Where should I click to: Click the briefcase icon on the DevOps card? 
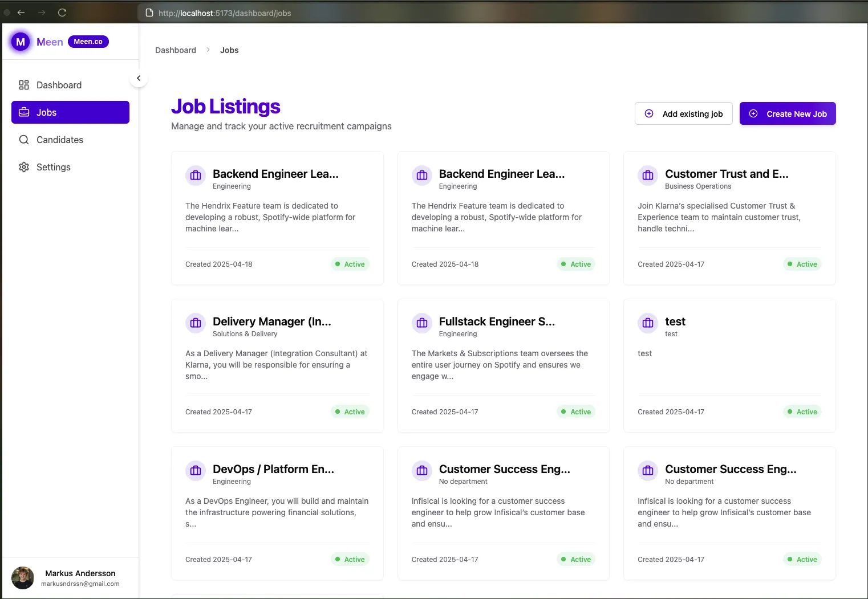pyautogui.click(x=195, y=471)
